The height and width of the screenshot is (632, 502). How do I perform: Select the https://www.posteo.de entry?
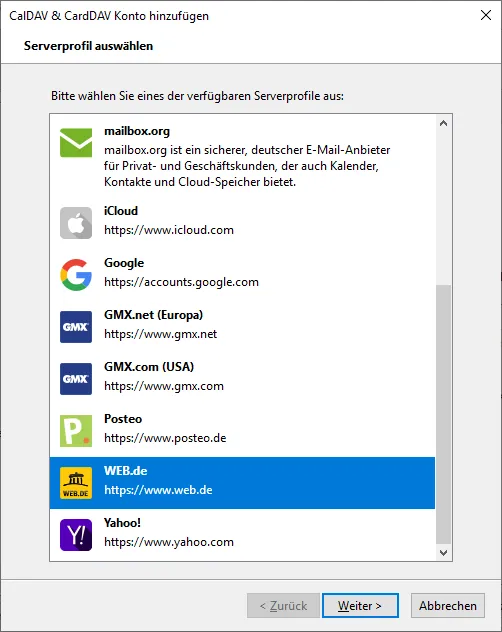(x=165, y=438)
